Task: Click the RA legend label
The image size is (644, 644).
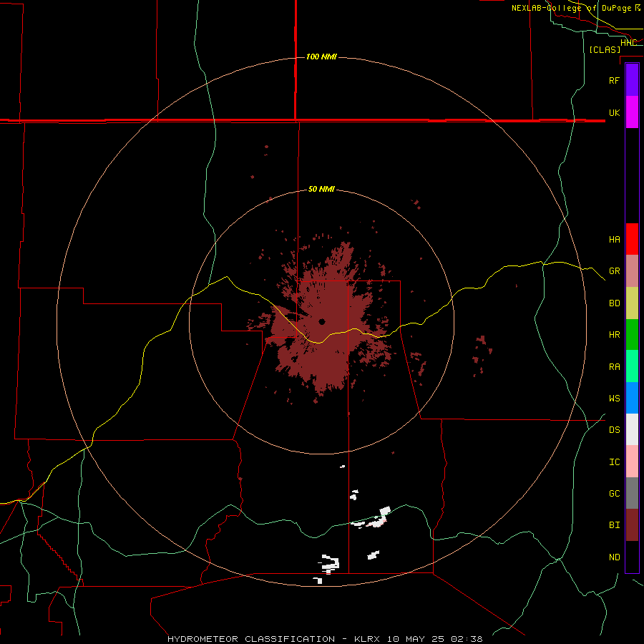Action: (x=614, y=367)
